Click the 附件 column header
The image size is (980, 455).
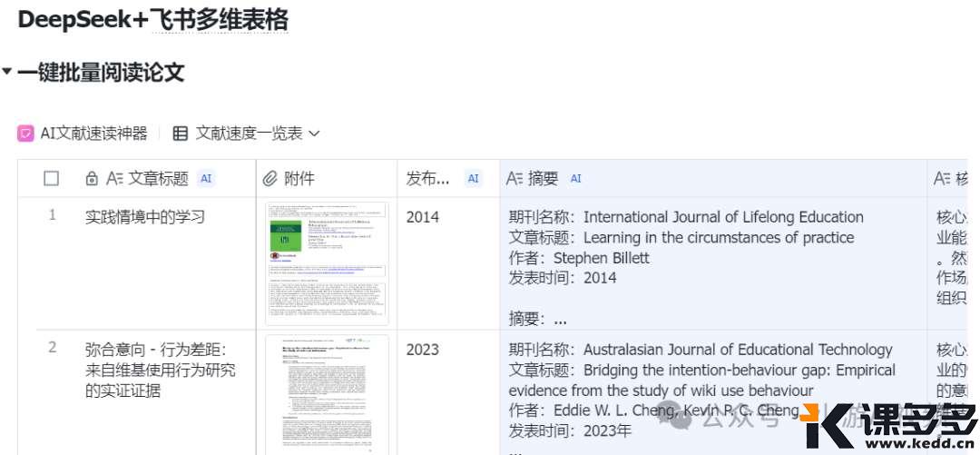327,179
